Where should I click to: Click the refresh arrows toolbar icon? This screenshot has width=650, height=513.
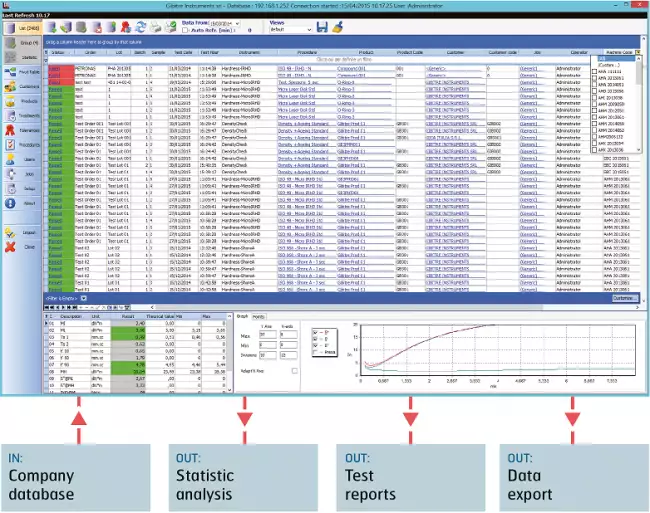click(142, 25)
